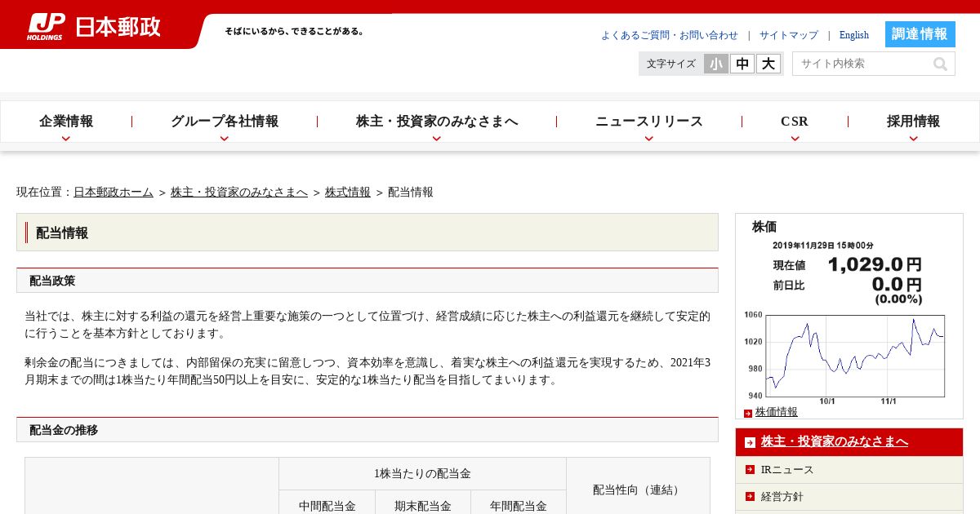980x514 pixels.
Task: Click the 配当情報 page title
Action: 367,233
